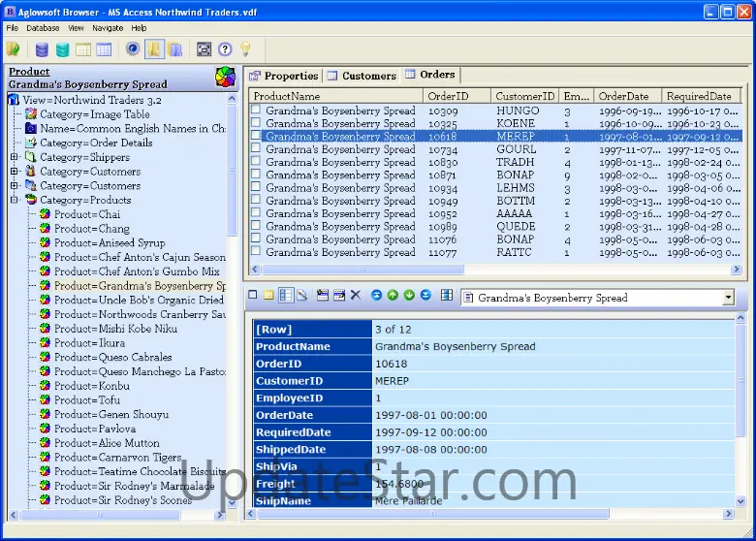
Task: Check the box for order 10830 row
Action: [256, 161]
